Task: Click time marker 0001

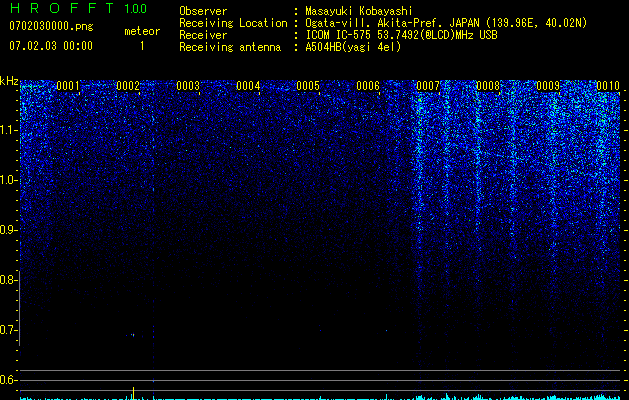Action: (68, 86)
